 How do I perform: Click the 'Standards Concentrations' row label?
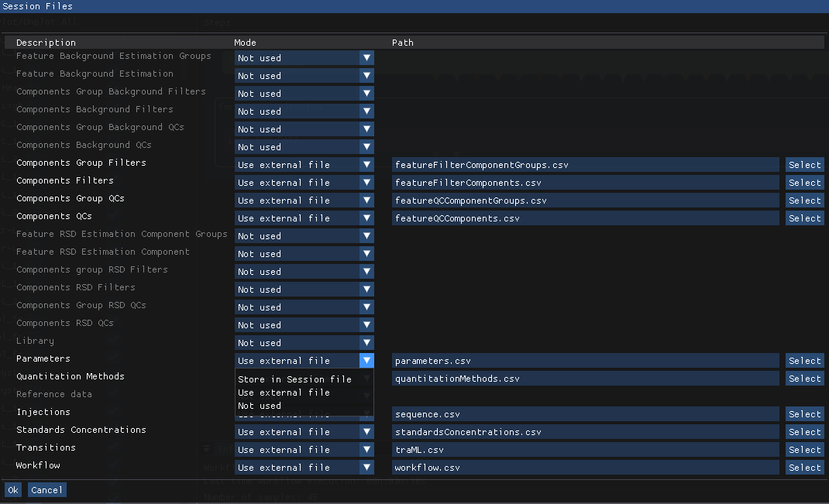pos(81,430)
